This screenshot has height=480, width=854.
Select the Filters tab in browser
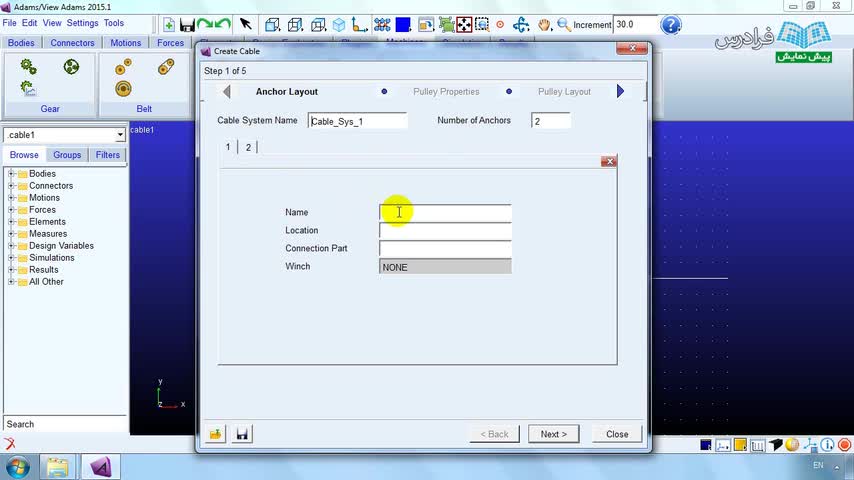107,155
